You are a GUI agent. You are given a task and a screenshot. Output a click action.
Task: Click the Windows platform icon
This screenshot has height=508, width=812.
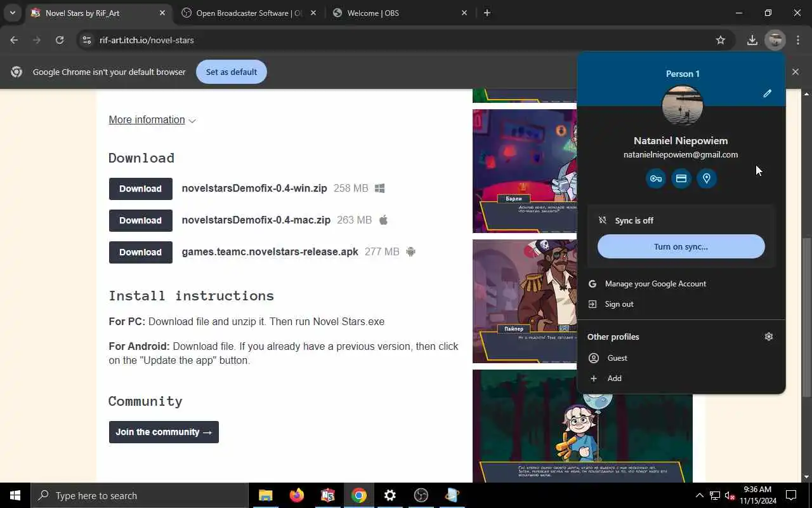(x=380, y=189)
